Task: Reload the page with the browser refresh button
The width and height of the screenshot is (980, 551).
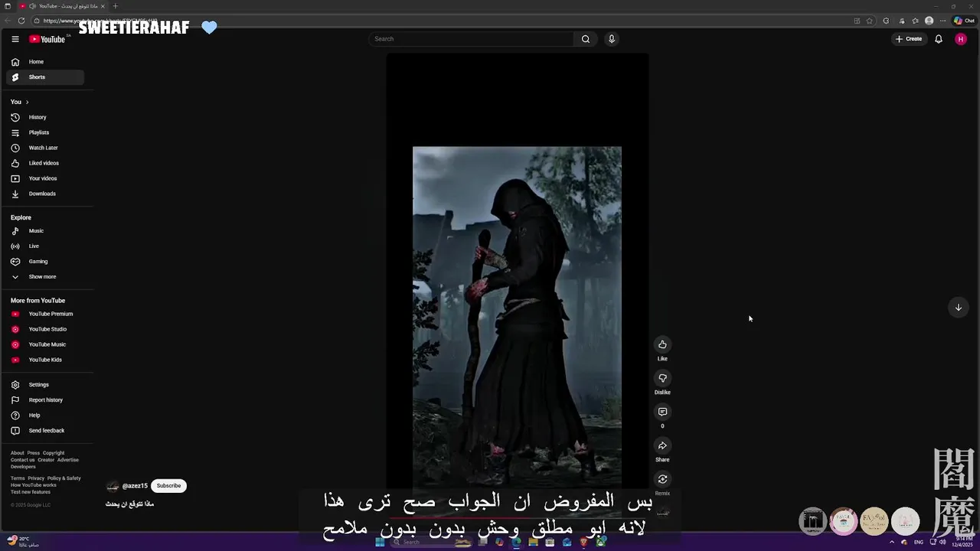Action: point(21,21)
